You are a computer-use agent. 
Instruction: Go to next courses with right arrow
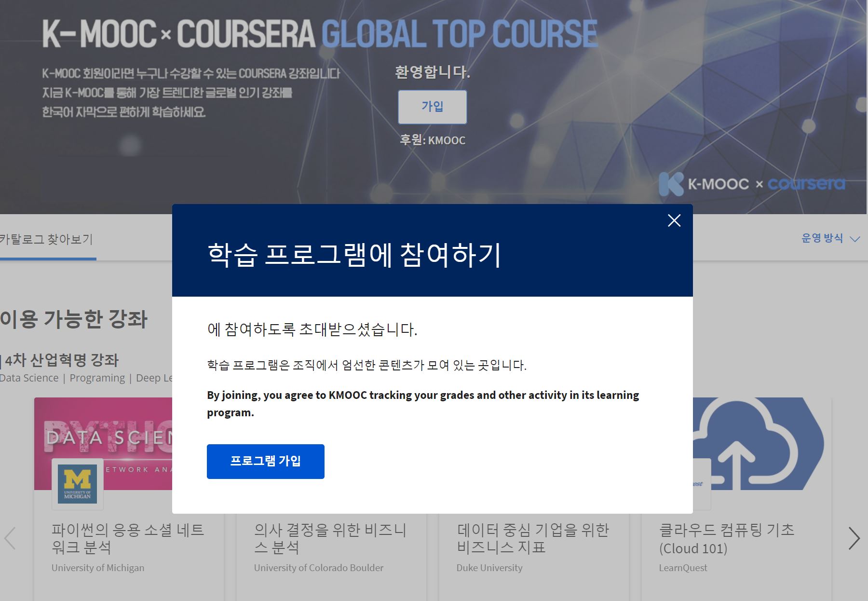coord(854,538)
